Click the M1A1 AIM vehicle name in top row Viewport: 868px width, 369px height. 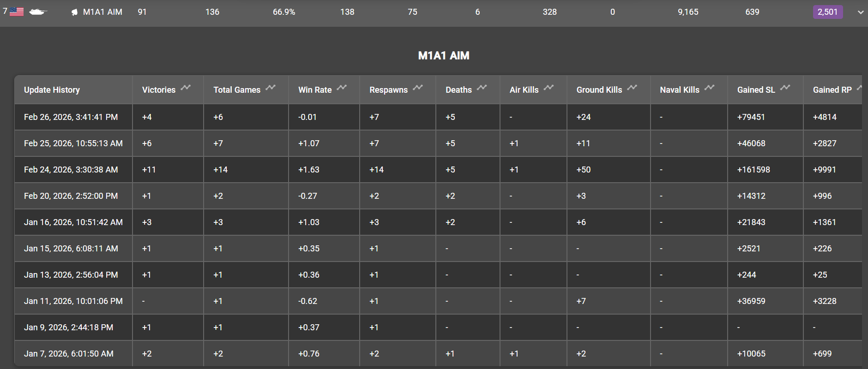tap(102, 12)
